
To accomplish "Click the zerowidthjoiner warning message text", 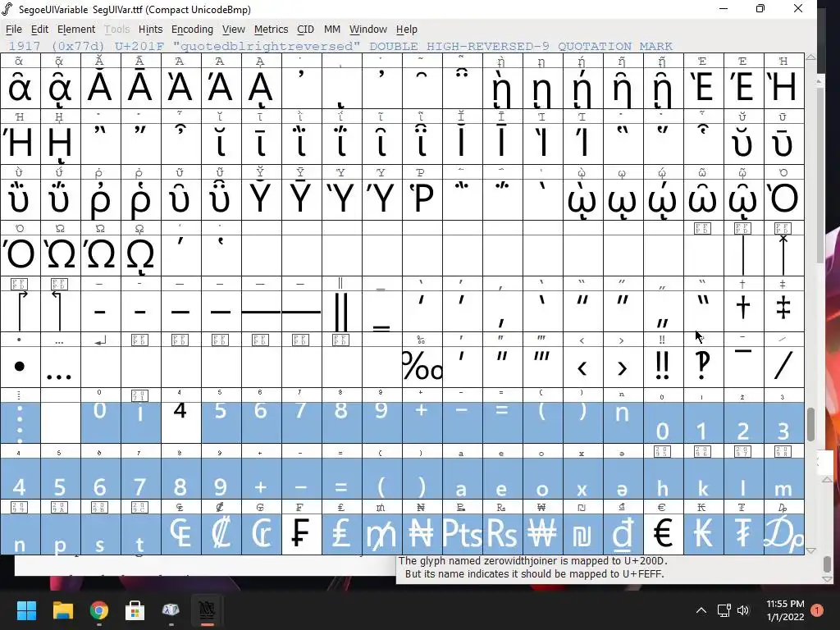I will [x=533, y=568].
